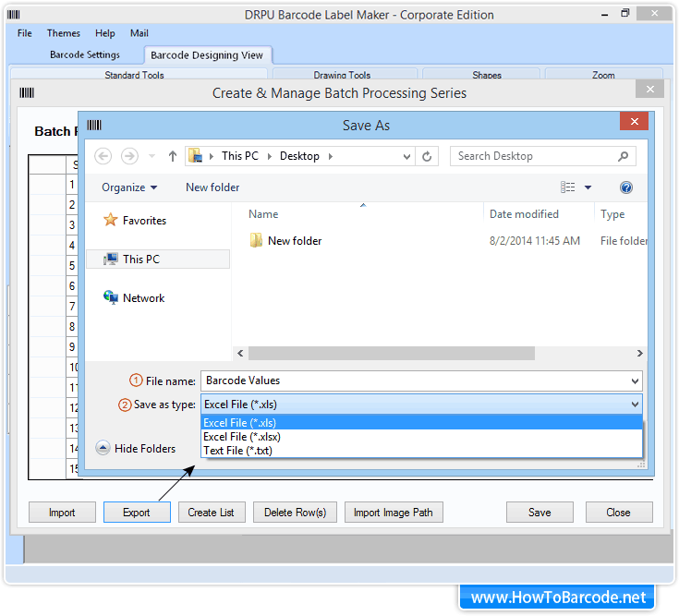Choose Excel File (*.xls) from list
The width and height of the screenshot is (679, 616).
point(422,422)
